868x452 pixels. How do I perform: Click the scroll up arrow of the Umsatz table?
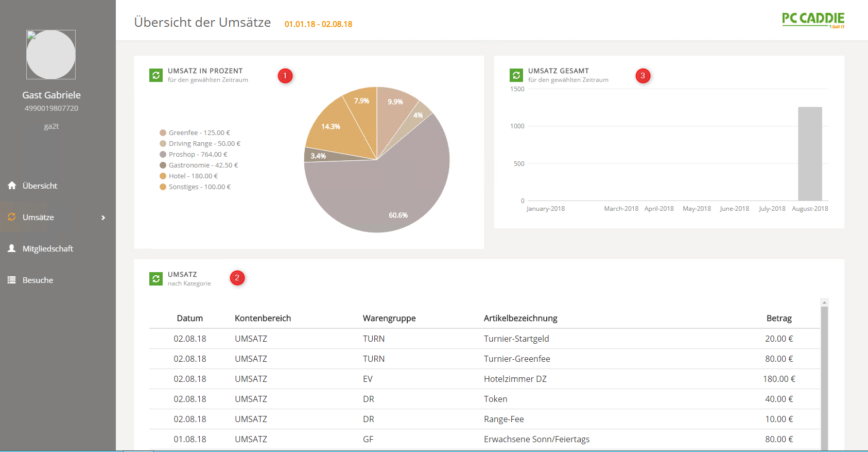click(x=824, y=303)
